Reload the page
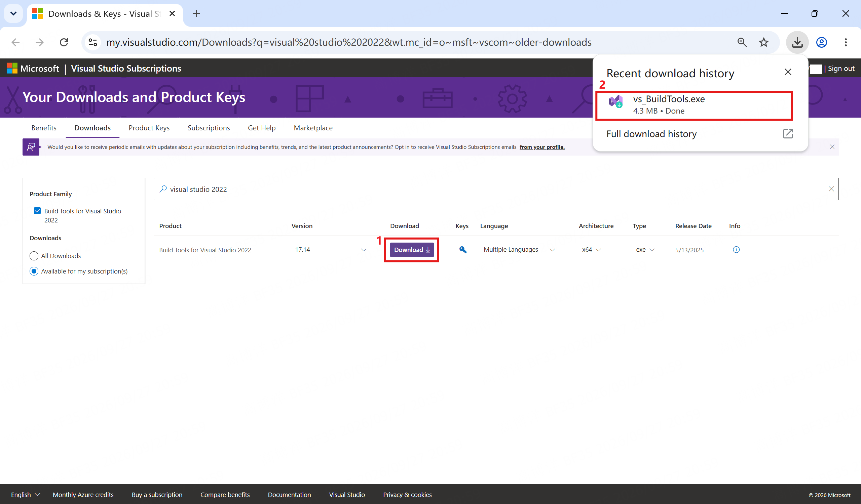 coord(64,42)
